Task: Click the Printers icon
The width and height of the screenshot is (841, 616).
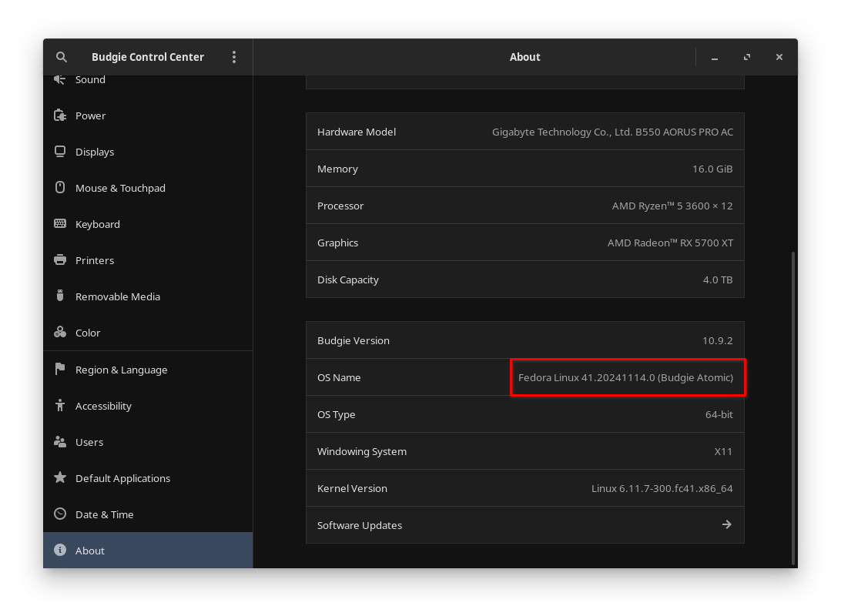Action: [60, 260]
